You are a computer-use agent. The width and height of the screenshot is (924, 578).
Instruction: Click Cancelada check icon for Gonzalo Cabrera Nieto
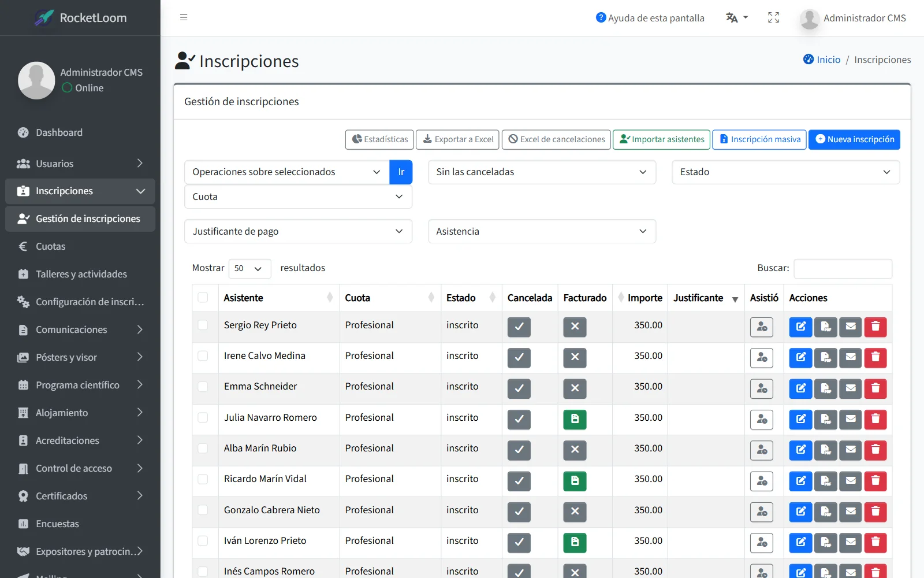[519, 512]
